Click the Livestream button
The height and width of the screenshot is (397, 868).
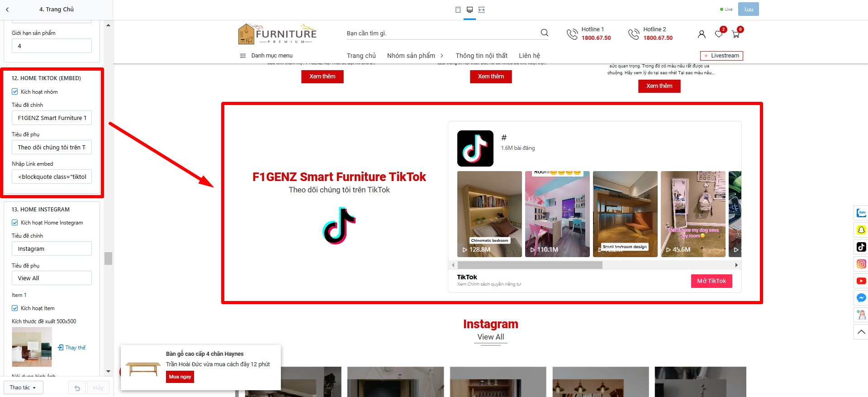coord(721,56)
